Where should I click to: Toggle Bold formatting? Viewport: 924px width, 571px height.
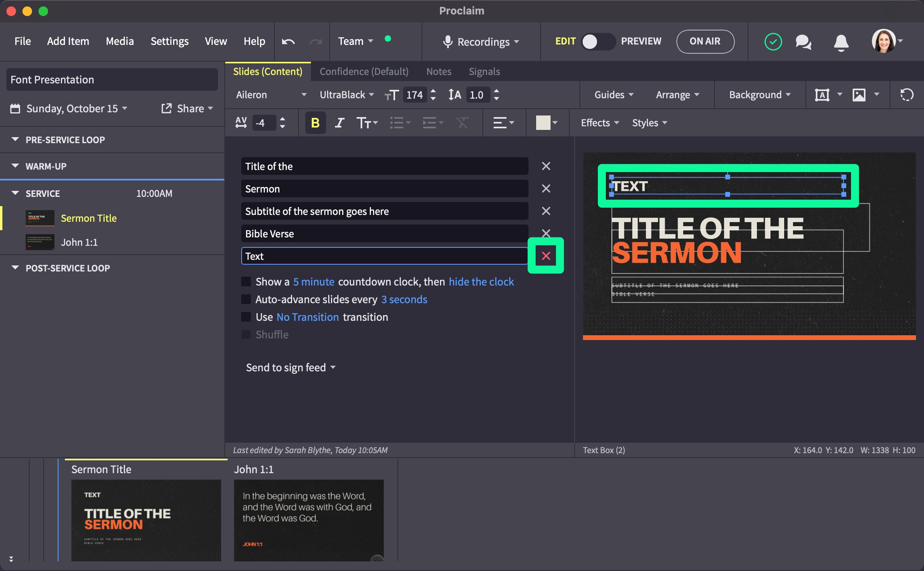[x=315, y=123]
